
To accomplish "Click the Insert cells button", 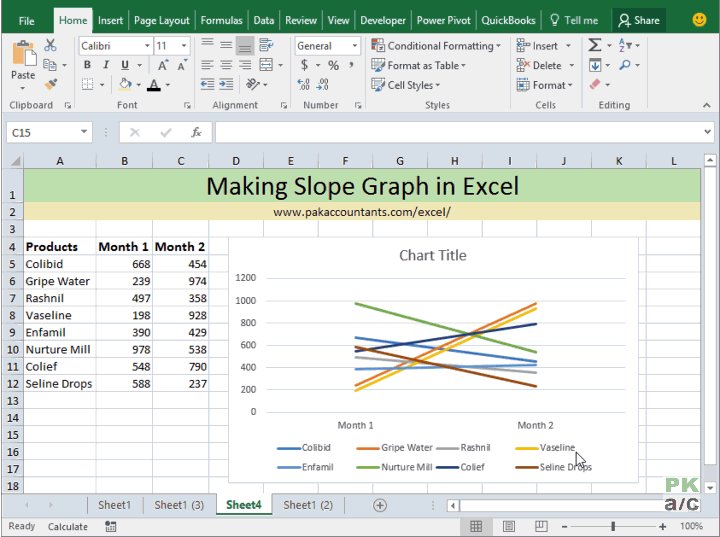I will coord(538,46).
